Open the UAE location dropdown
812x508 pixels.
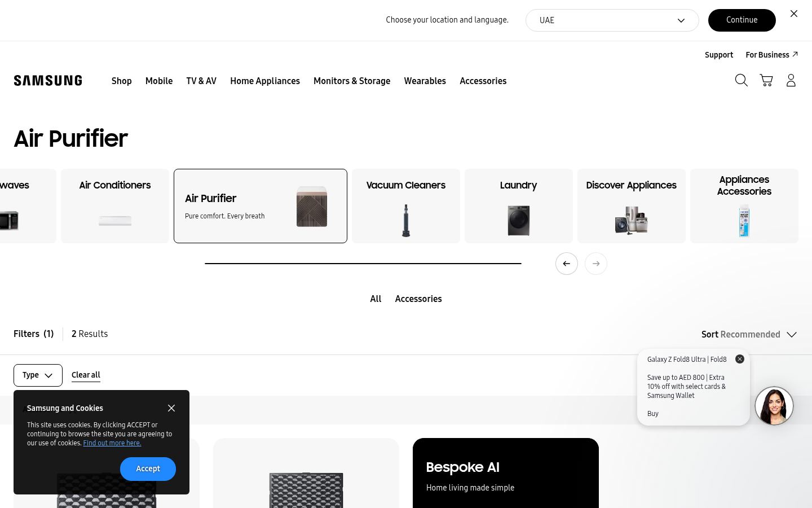pos(612,20)
